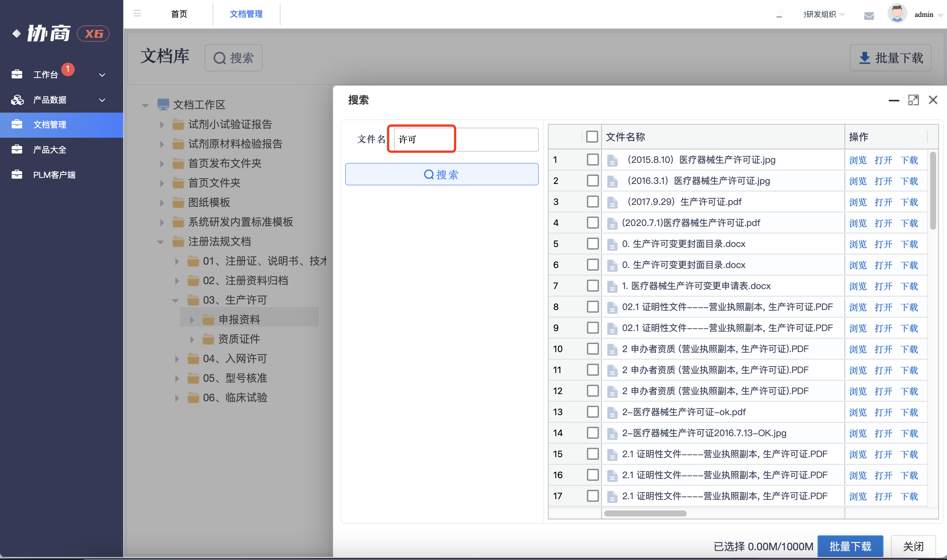Click the sidebar collapse icon in header
This screenshot has height=560, width=947.
pyautogui.click(x=137, y=14)
